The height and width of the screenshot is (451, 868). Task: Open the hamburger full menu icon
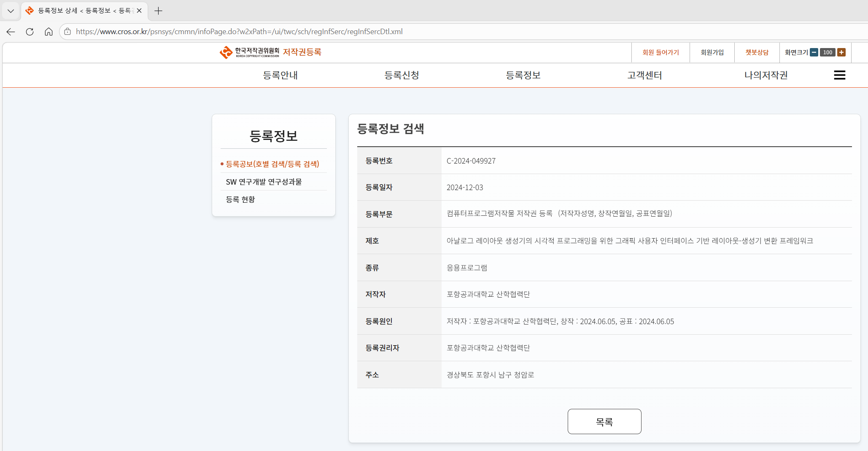839,75
